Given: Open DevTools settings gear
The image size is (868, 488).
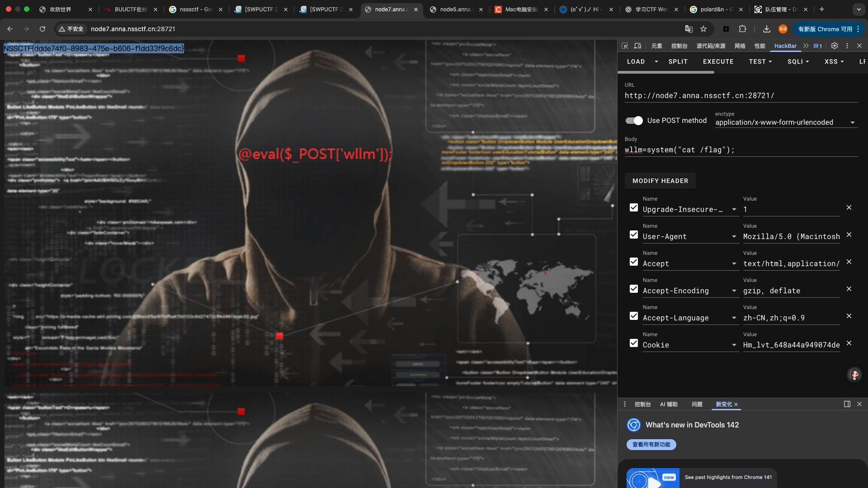Looking at the screenshot, I should coord(835,46).
